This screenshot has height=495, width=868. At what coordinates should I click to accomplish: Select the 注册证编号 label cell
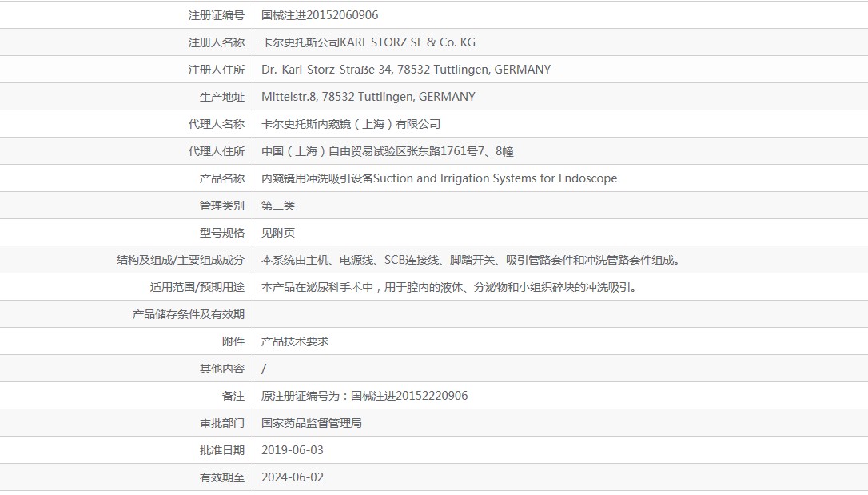tap(217, 15)
